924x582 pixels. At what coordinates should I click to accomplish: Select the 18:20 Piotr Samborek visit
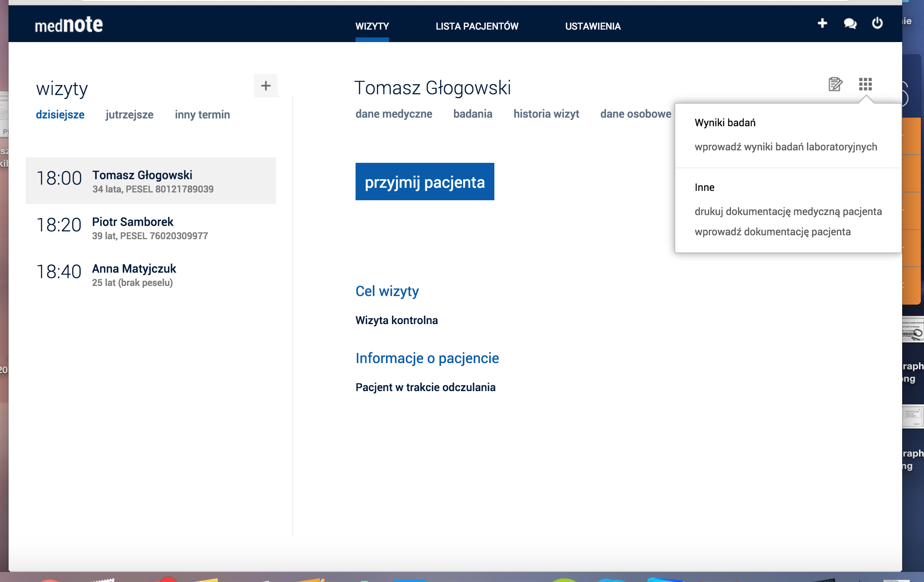pos(150,228)
